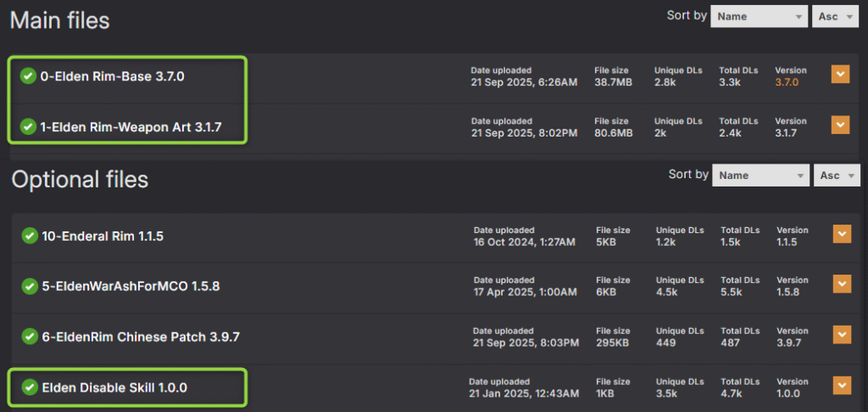Click green checkmark beside 0-Elden Rim-Base 3.7.0

[28, 76]
